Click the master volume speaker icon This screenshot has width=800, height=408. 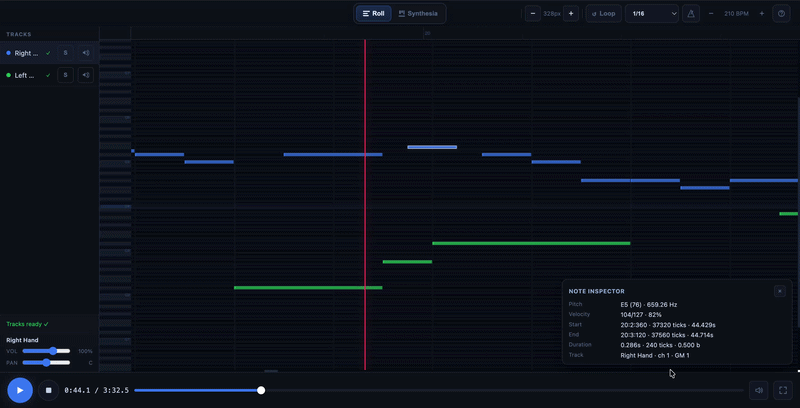click(x=759, y=390)
